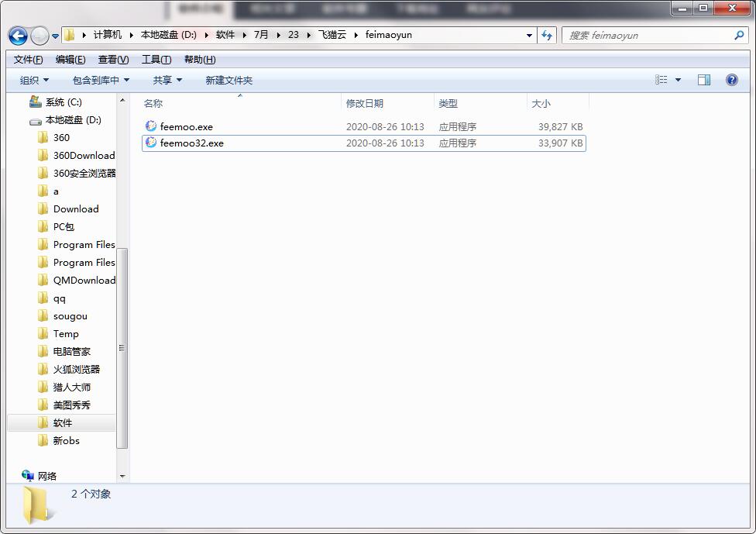Open the 帮助(H) menu

tap(200, 60)
